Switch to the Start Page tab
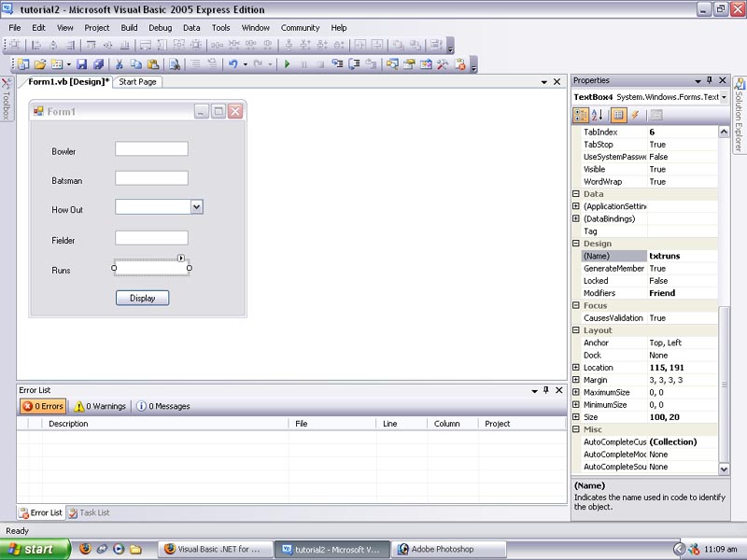Image resolution: width=747 pixels, height=560 pixels. point(137,82)
